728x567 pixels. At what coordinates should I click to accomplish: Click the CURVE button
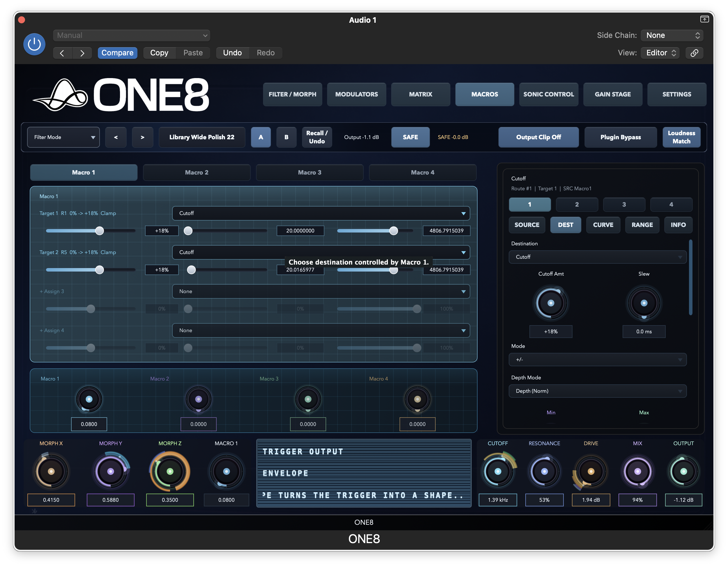coord(603,225)
